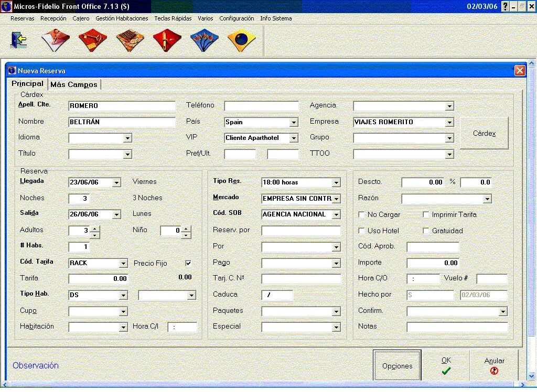This screenshot has height=392, width=537.
Task: Click the help question mark in title bar
Action: [x=505, y=6]
